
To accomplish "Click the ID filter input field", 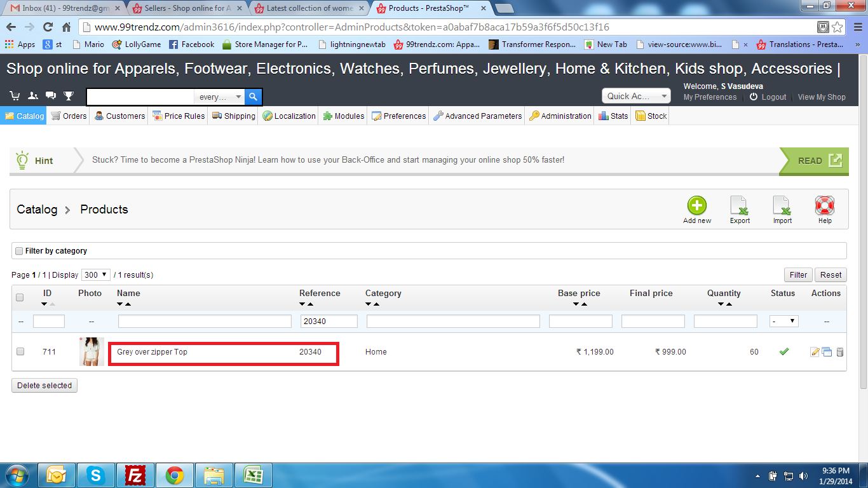I will [x=49, y=322].
